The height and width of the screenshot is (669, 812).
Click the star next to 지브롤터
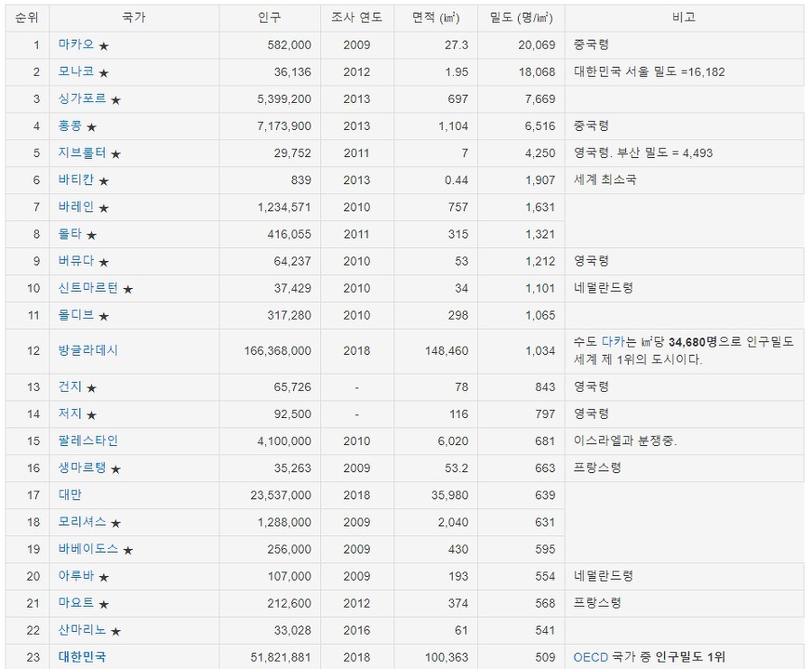(115, 154)
